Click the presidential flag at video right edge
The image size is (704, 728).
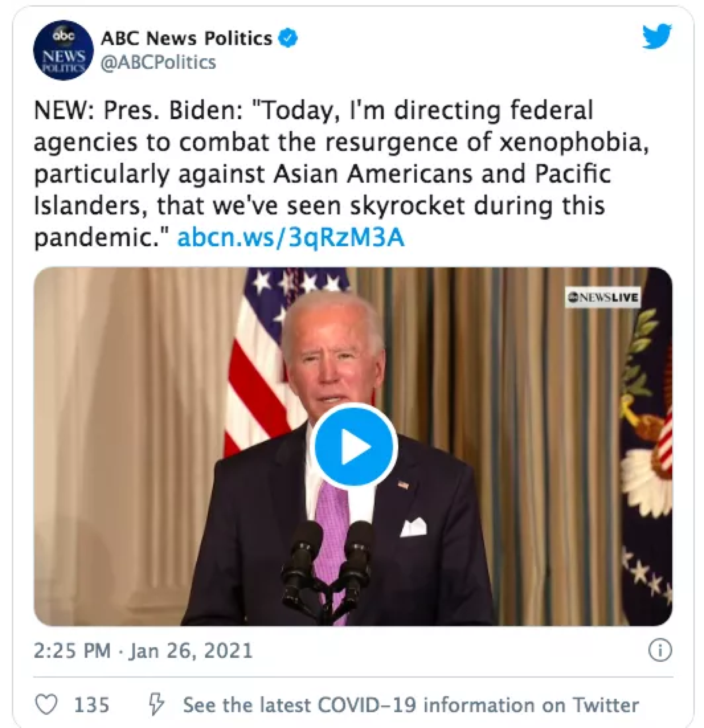(x=646, y=445)
